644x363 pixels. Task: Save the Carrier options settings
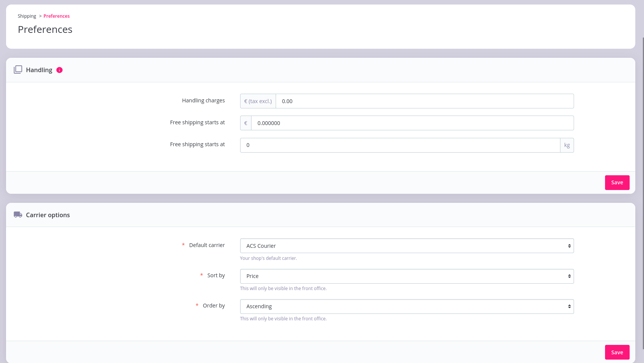(617, 352)
